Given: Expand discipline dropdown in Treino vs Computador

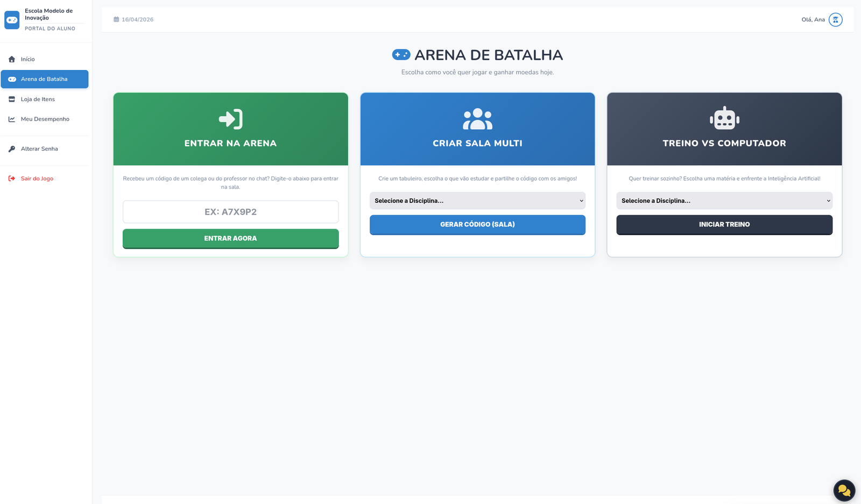Looking at the screenshot, I should (x=724, y=201).
